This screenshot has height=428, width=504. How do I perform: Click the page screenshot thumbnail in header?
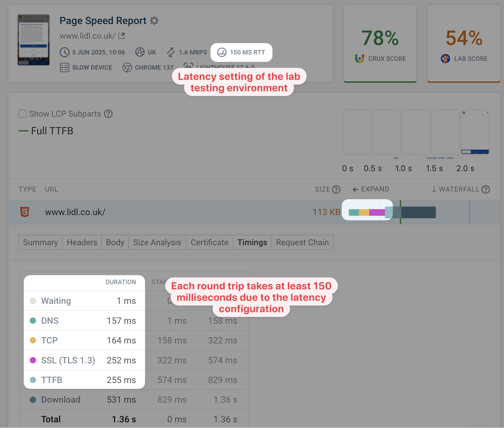34,40
